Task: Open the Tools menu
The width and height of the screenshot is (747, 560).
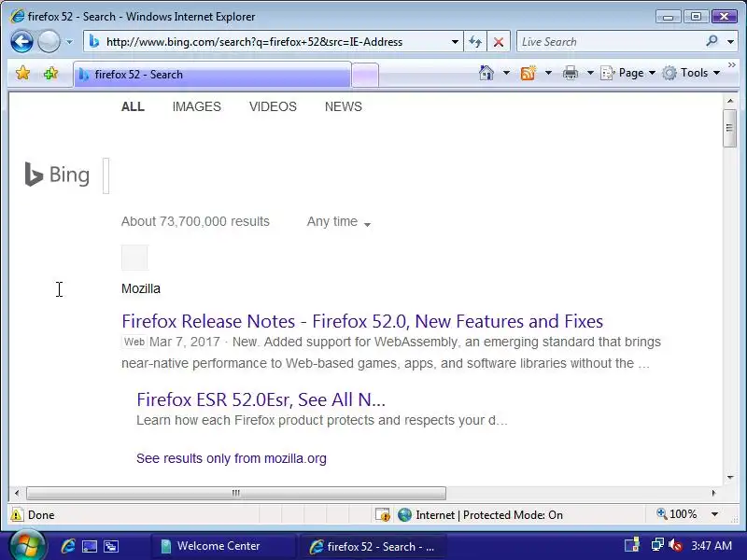Action: click(691, 73)
